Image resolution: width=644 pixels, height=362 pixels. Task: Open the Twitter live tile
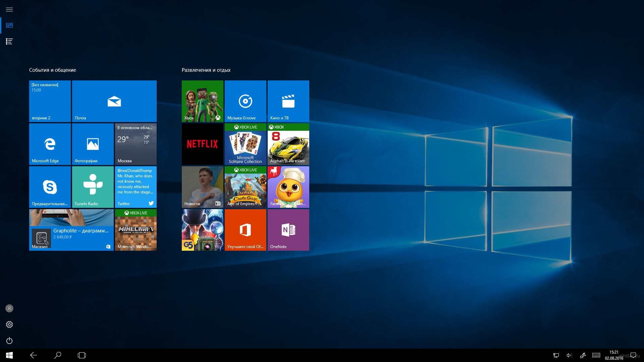(136, 187)
